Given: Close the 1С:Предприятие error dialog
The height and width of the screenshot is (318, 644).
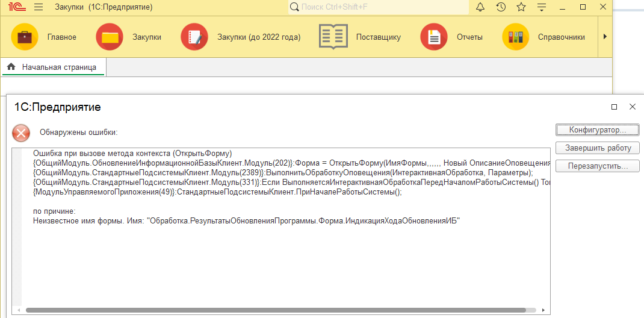Looking at the screenshot, I should tap(633, 107).
